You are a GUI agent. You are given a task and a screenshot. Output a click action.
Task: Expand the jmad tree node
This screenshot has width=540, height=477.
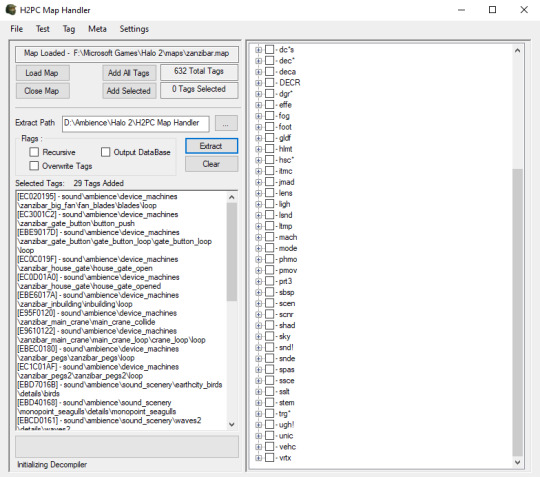pyautogui.click(x=258, y=182)
